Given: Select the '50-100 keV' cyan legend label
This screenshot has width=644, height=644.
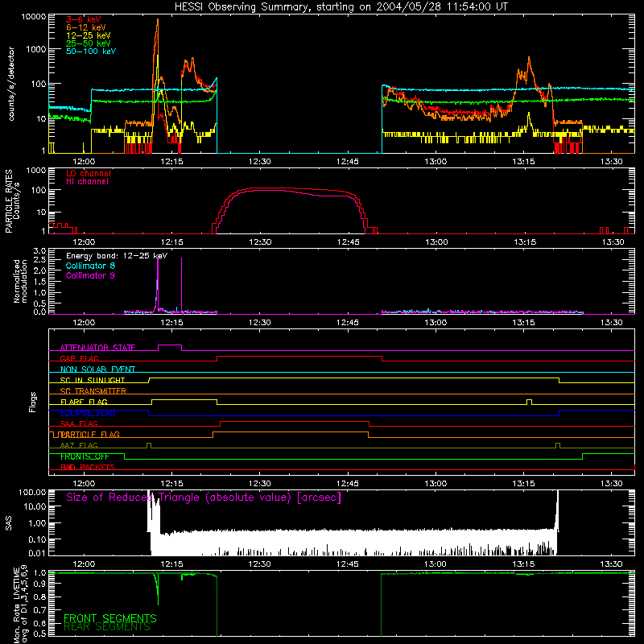Looking at the screenshot, I should click(x=91, y=52).
